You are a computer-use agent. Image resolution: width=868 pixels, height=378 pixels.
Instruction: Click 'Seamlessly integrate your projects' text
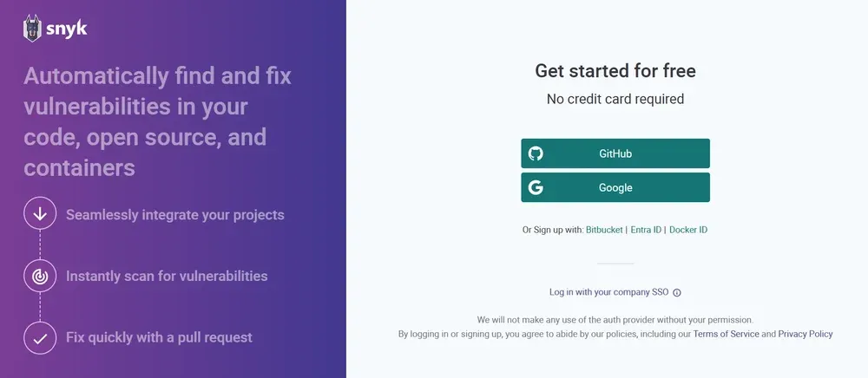pyautogui.click(x=175, y=214)
